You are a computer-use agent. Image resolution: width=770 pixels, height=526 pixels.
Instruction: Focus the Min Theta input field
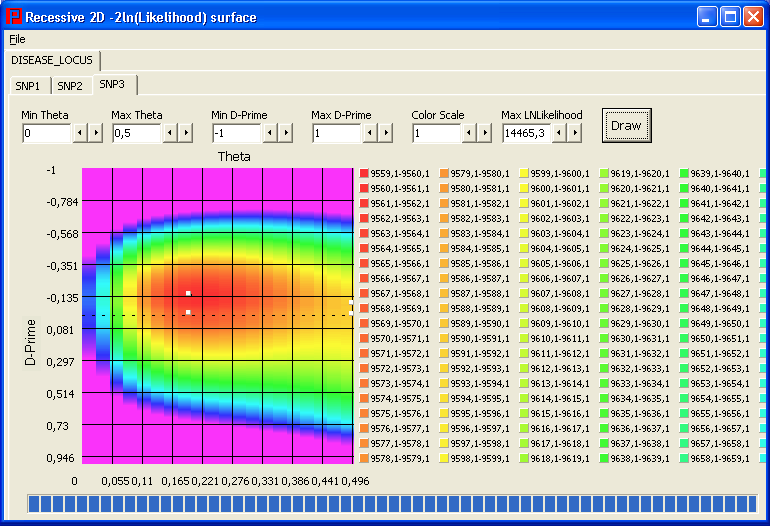(x=47, y=133)
